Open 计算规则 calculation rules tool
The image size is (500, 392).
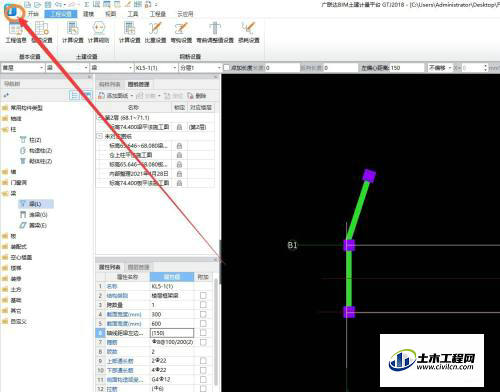pos(98,32)
